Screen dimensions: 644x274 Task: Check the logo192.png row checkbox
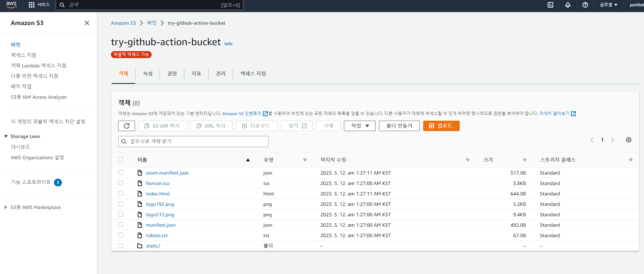(121, 204)
